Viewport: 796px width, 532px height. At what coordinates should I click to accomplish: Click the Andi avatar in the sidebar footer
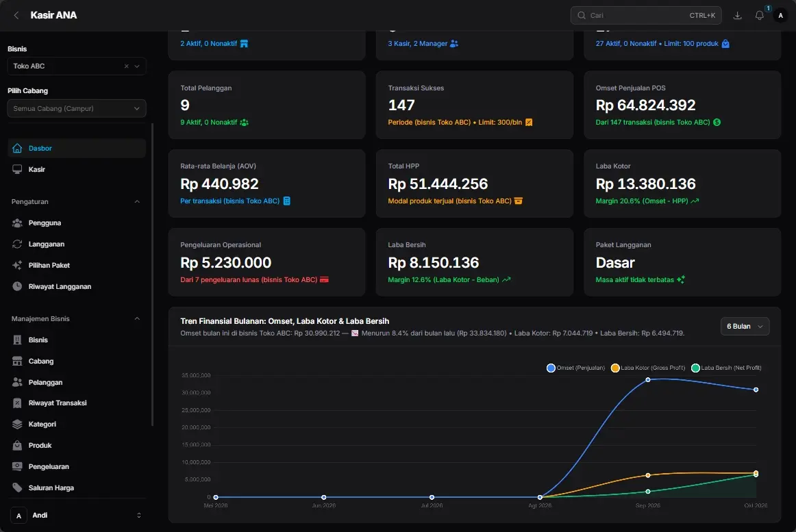(x=18, y=516)
